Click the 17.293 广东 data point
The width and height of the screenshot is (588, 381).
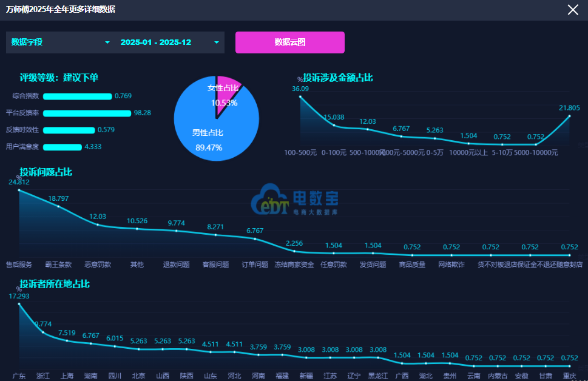pos(19,304)
